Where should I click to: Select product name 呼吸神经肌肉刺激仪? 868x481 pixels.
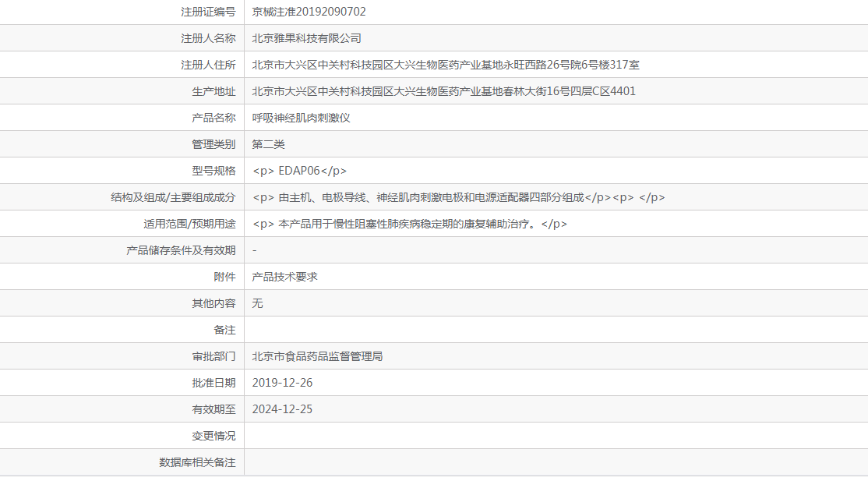pos(301,118)
